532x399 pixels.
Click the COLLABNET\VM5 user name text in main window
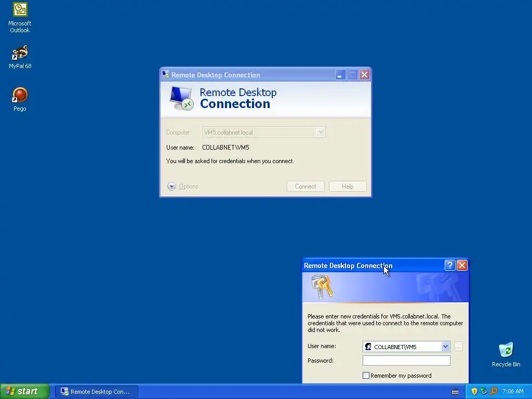pos(225,147)
